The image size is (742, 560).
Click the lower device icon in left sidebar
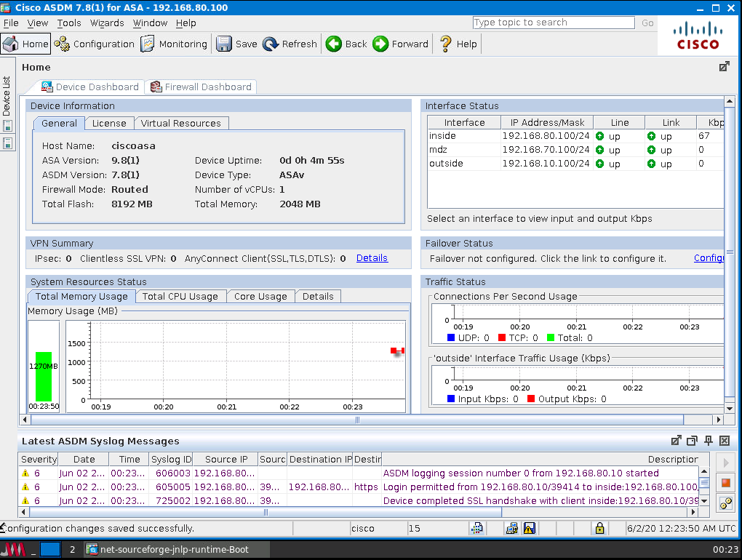pos(7,143)
